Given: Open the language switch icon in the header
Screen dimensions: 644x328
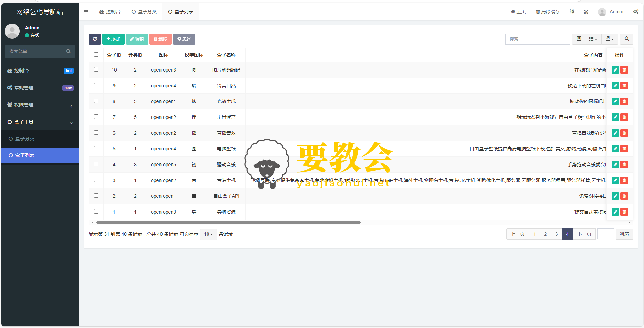Looking at the screenshot, I should click(572, 12).
